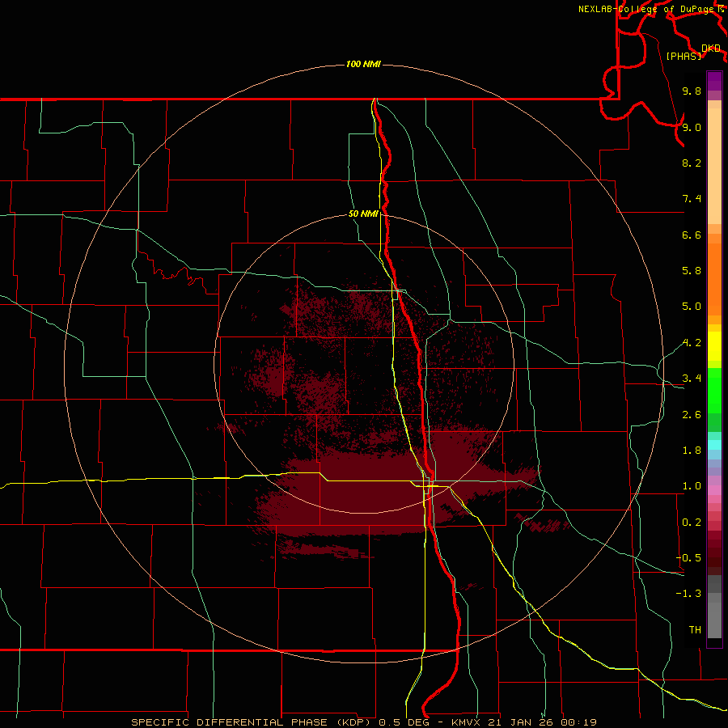The width and height of the screenshot is (728, 728).
Task: Select the 5.8 scale value
Action: tap(692, 271)
